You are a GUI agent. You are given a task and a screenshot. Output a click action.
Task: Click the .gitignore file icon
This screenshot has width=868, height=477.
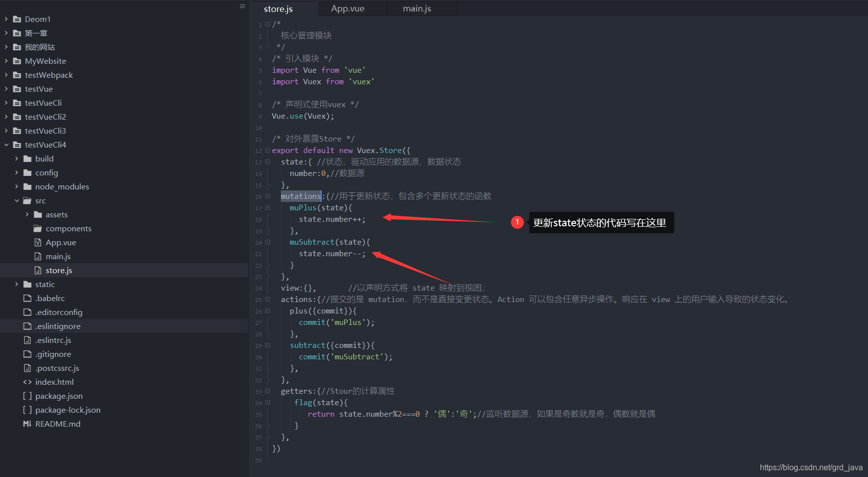27,354
